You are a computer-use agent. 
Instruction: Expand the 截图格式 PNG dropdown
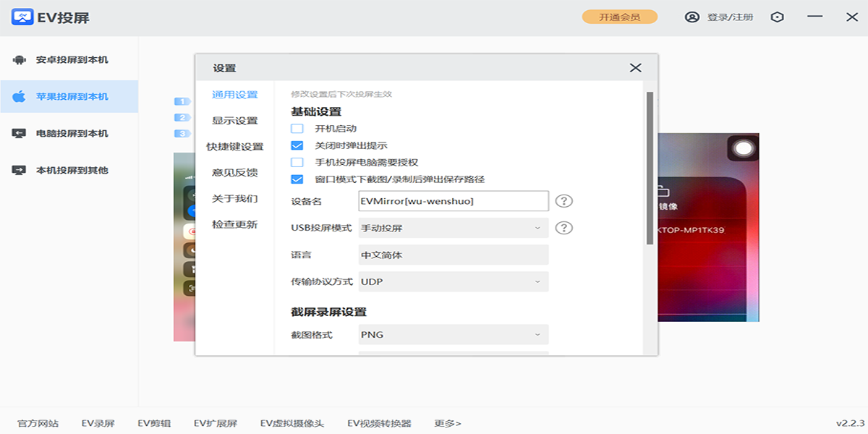tap(454, 335)
